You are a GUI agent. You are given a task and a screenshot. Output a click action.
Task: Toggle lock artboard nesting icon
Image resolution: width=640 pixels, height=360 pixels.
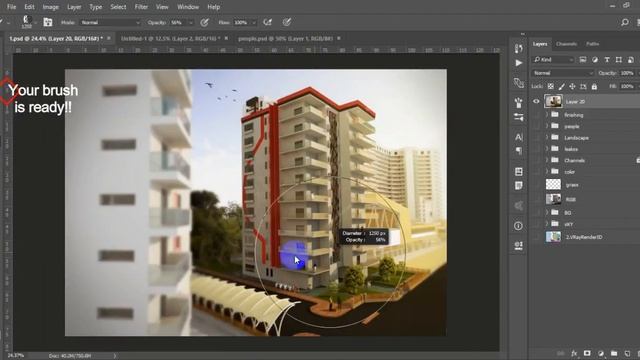coord(583,87)
